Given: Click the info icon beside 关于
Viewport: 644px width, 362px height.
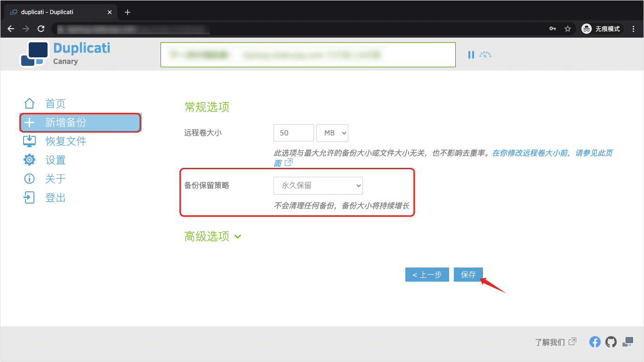Looking at the screenshot, I should [30, 179].
